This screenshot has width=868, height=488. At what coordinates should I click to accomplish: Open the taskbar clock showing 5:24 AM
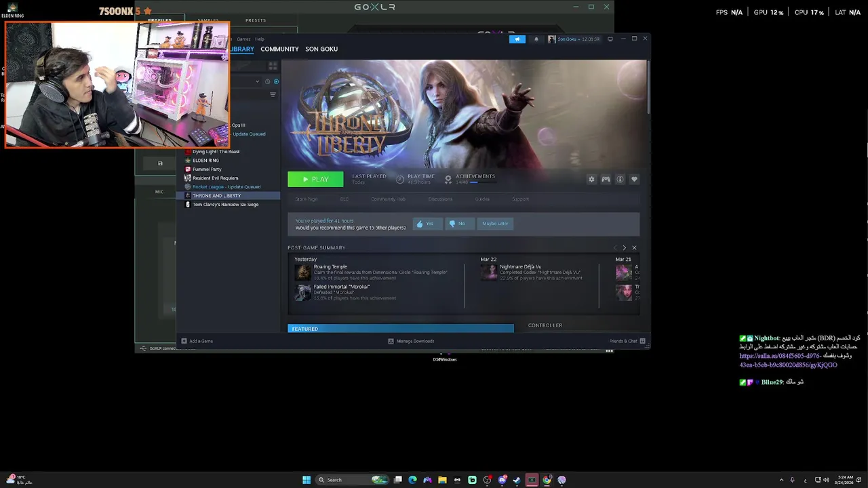click(x=844, y=480)
